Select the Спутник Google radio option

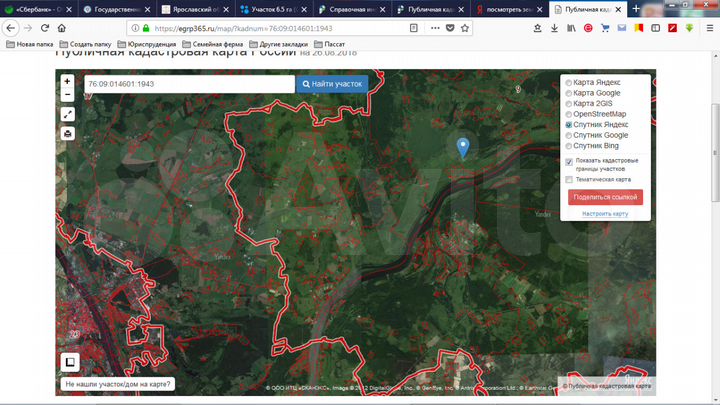tap(568, 135)
